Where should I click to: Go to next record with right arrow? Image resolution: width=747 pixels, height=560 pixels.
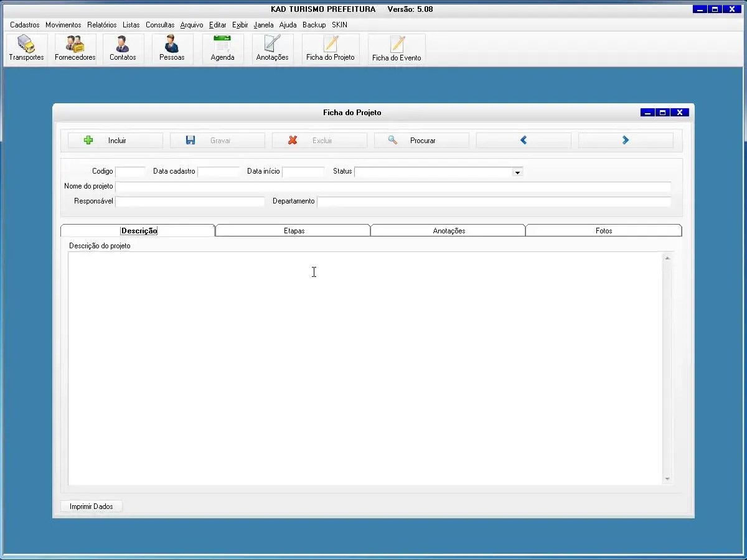(x=626, y=141)
